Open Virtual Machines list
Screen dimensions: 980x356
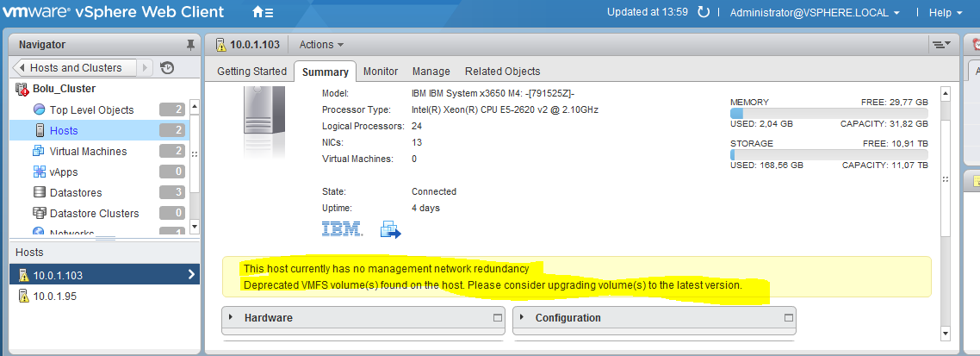coord(99,151)
